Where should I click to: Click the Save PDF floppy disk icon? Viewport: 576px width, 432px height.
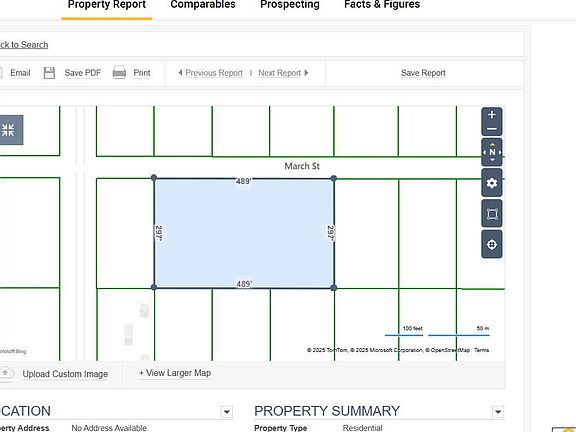49,73
